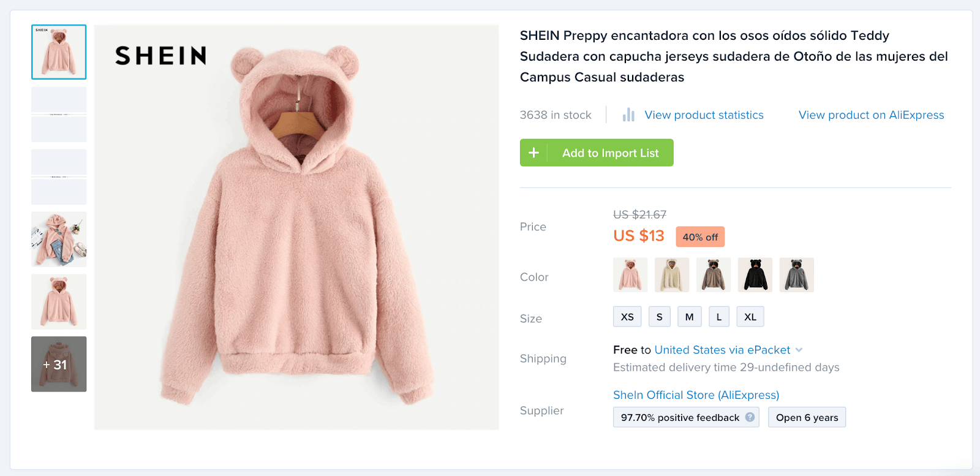Viewport: 980px width, 476px height.
Task: Choose the brown hoodie color option
Action: click(x=713, y=274)
